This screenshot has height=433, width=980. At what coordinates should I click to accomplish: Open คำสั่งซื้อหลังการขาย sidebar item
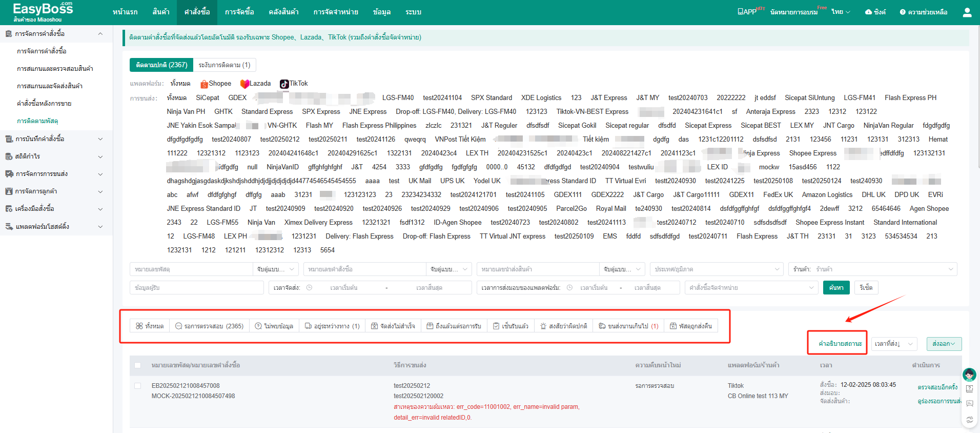point(44,104)
